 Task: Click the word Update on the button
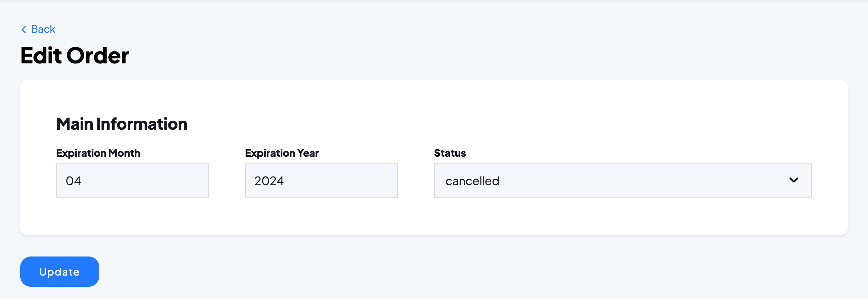(x=59, y=272)
